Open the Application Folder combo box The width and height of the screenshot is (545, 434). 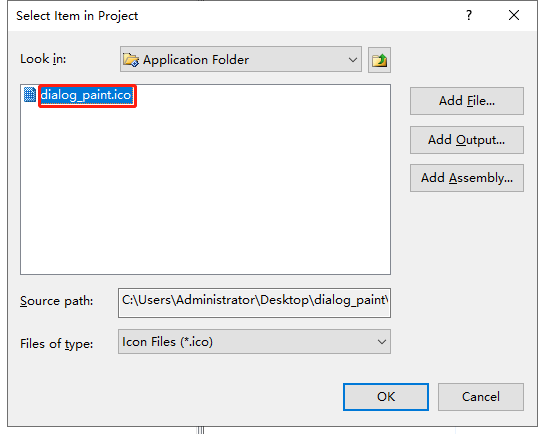point(241,59)
